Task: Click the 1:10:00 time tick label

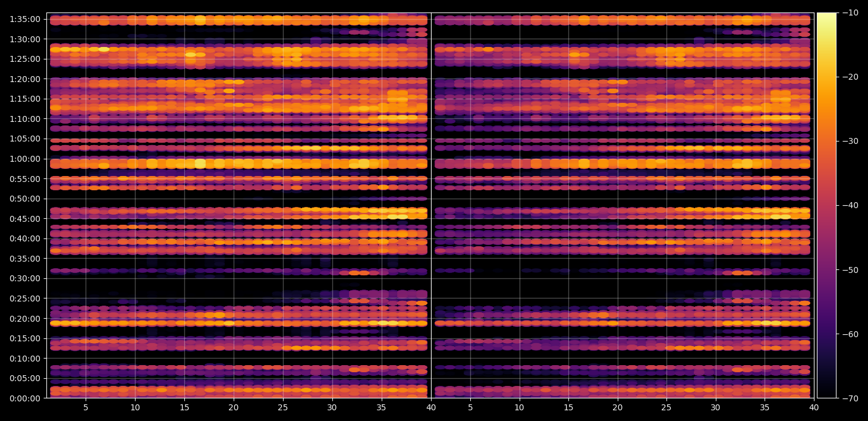Action: 25,119
